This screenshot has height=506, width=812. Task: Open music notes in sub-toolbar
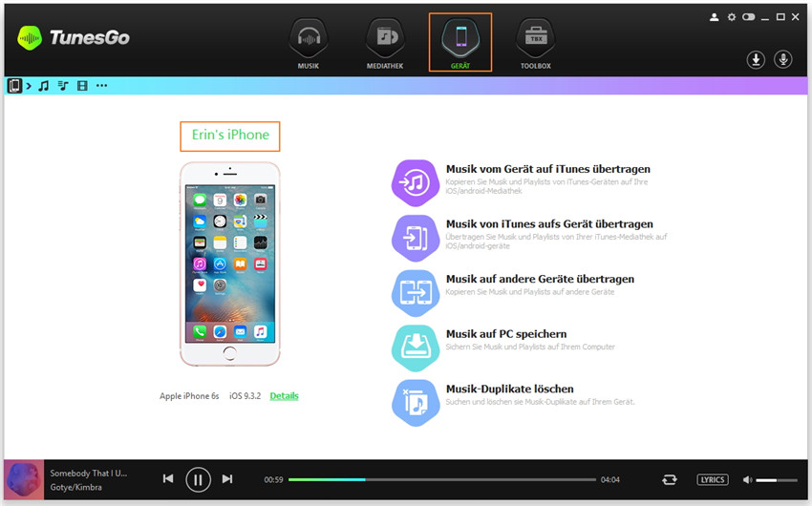pyautogui.click(x=44, y=86)
